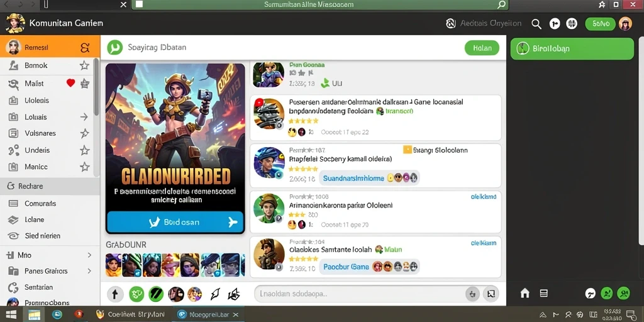
Task: Click the yellow Srangi Sloioolenn badge icon
Action: point(407,150)
